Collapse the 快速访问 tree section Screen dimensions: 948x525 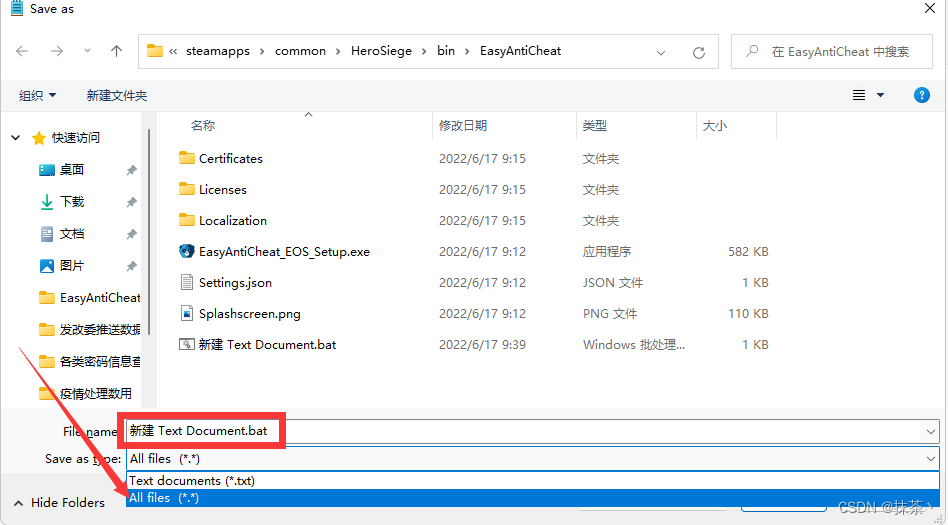(16, 138)
